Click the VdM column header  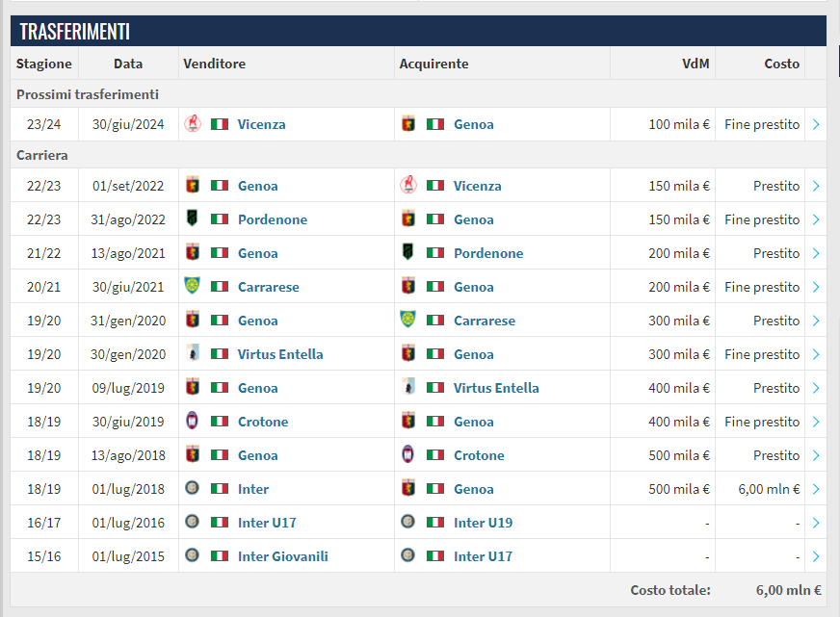695,64
